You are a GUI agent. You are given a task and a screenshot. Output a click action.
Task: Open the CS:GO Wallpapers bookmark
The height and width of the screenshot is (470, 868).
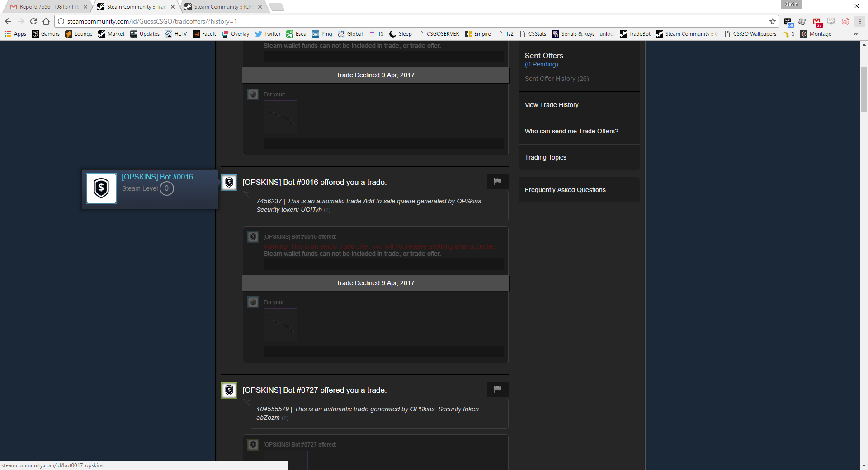750,34
